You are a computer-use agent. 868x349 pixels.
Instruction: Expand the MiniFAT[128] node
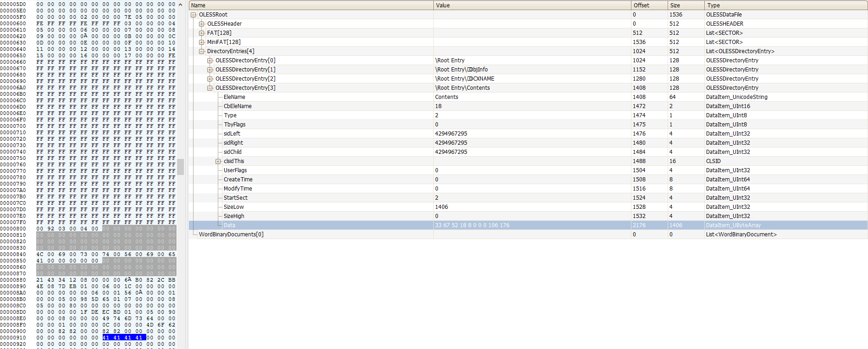click(x=202, y=42)
